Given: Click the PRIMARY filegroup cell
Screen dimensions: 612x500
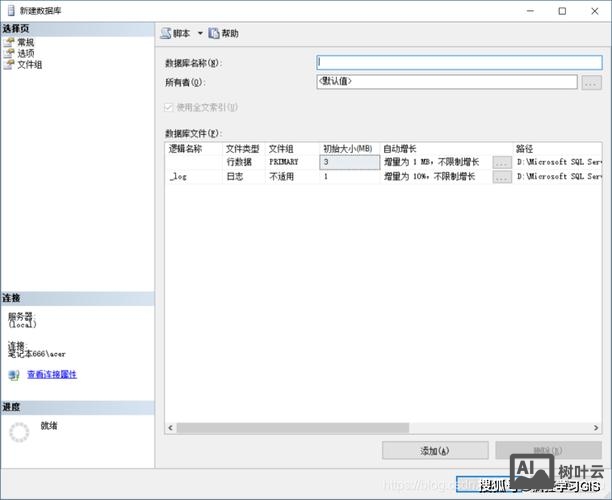Looking at the screenshot, I should click(x=292, y=162).
